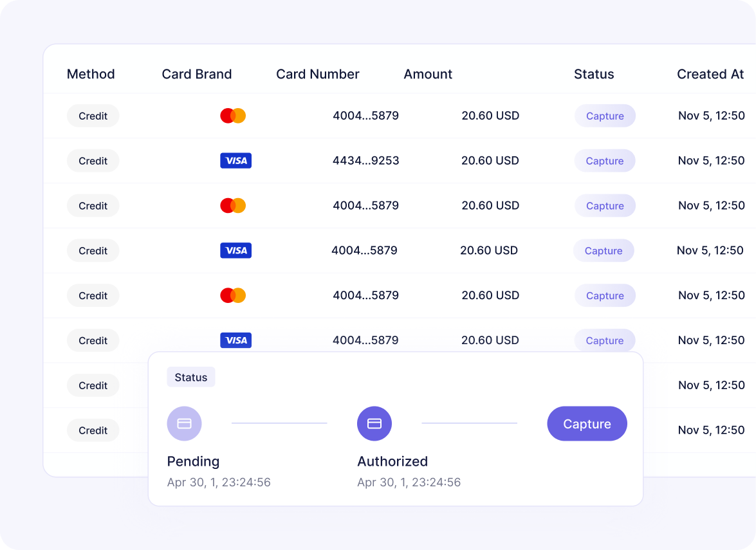Click the Mastercard icon in the fifth row
Viewport: 756px width, 550px height.
(235, 295)
